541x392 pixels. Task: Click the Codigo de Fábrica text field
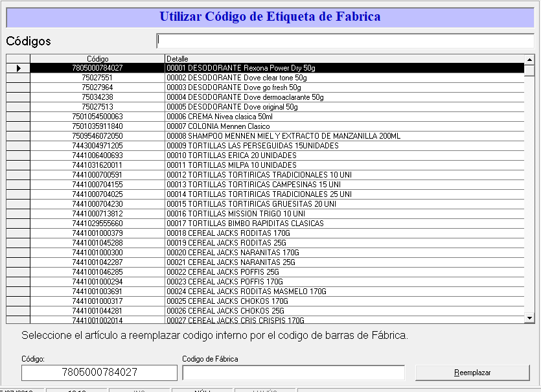pyautogui.click(x=293, y=373)
